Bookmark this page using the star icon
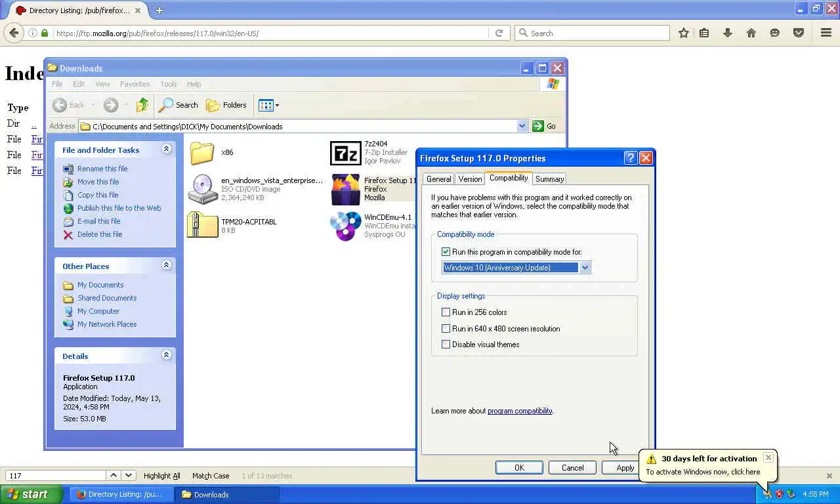 (x=684, y=33)
